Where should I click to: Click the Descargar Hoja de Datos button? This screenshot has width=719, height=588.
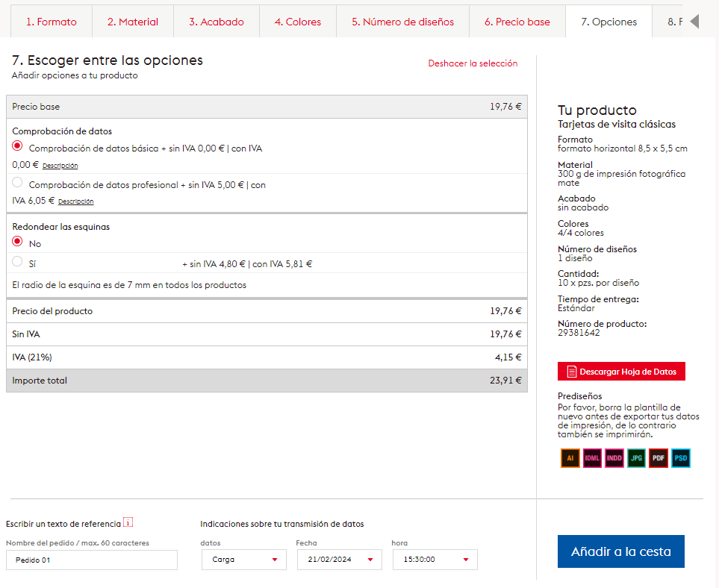pyautogui.click(x=621, y=371)
